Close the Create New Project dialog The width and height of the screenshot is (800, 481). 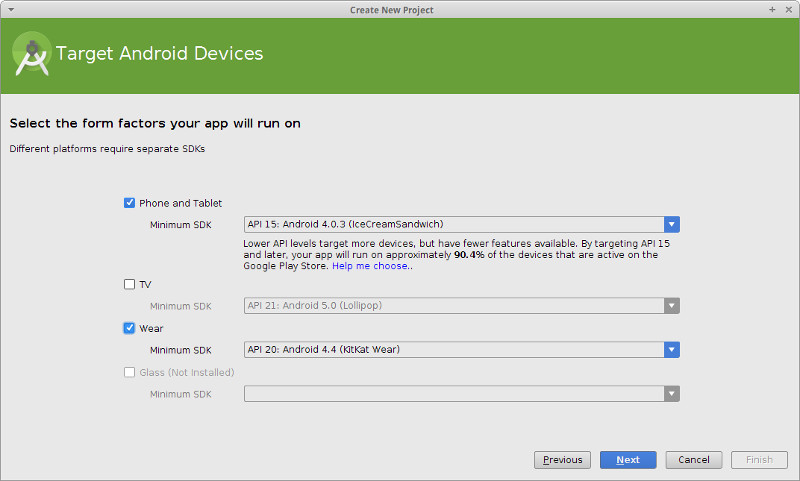pyautogui.click(x=788, y=9)
